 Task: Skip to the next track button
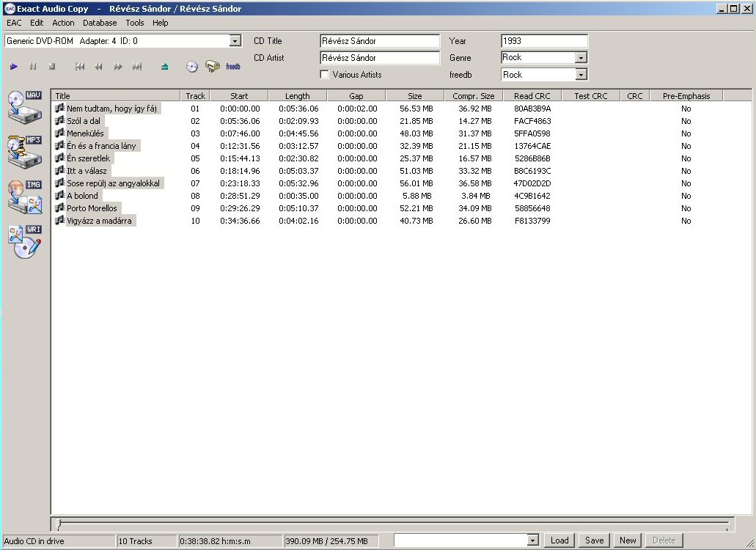coord(137,67)
